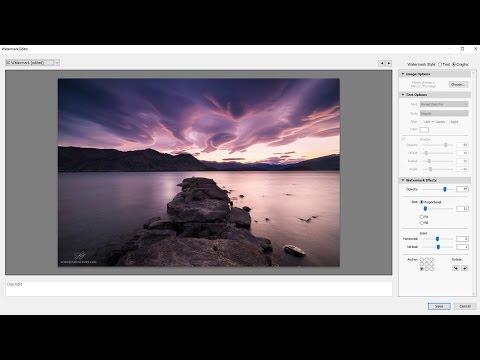Click Shadow Angle value field
Screen dimensions: 480x360
[x=462, y=169]
